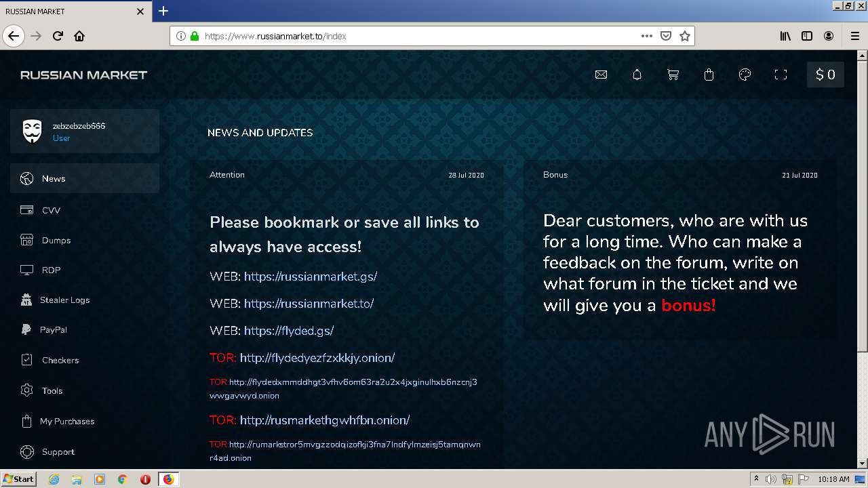Viewport: 868px width, 488px height.
Task: Follow the russianmarket.to web link
Action: click(309, 304)
